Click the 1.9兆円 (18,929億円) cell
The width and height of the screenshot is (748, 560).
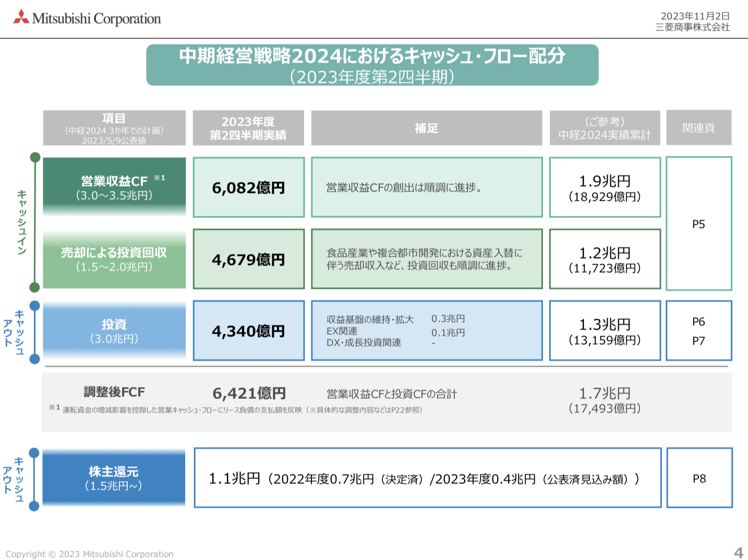pyautogui.click(x=605, y=187)
